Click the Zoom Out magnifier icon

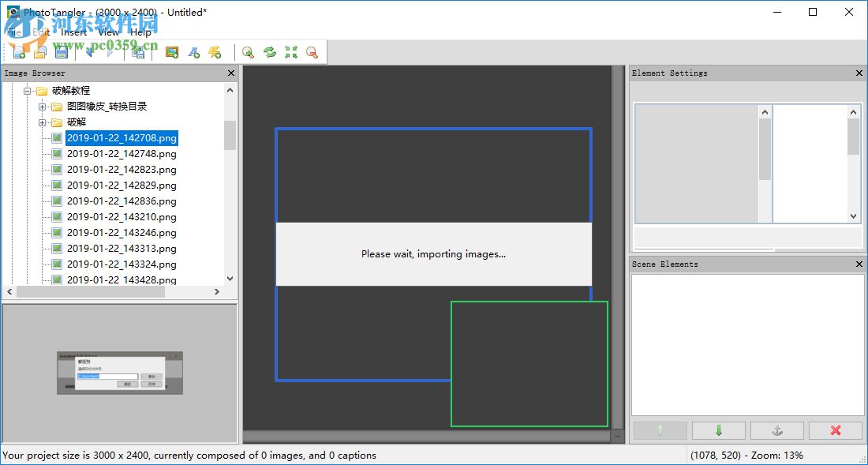[312, 52]
